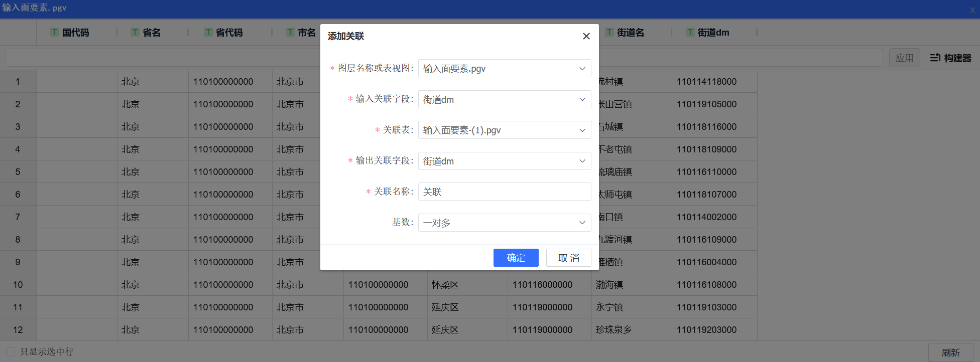The image size is (980, 362).
Task: Click the text type icon beside 市名
Action: [290, 33]
